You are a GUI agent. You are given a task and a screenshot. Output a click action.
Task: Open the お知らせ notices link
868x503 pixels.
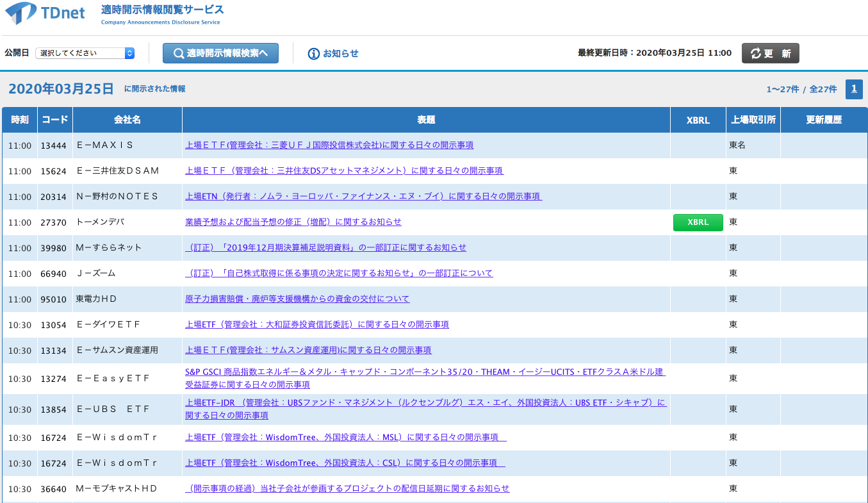[341, 54]
